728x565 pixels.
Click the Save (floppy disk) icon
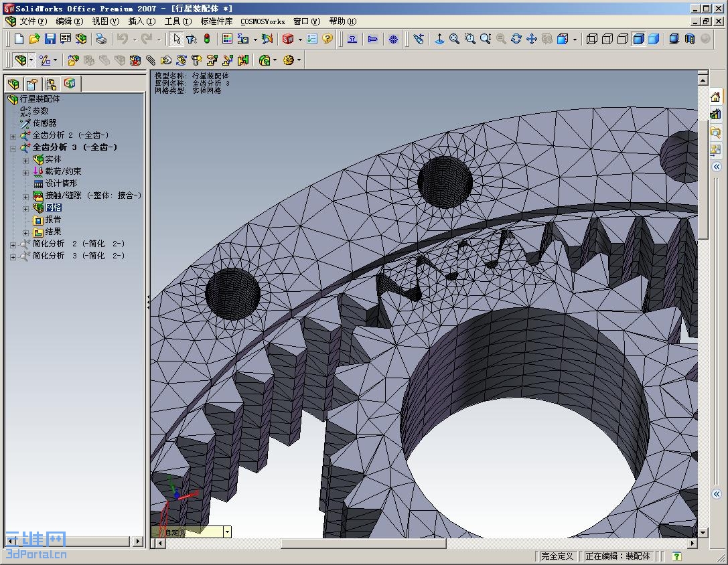tap(50, 39)
